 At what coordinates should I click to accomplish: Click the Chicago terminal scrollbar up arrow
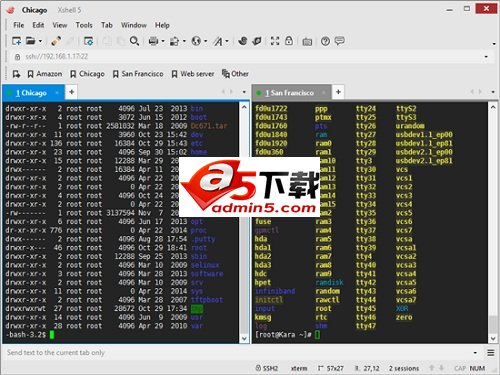tap(244, 107)
